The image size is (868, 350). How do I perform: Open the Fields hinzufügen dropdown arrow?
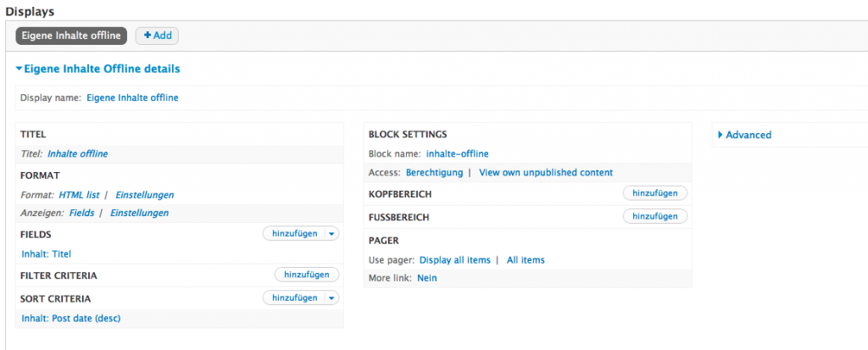332,233
